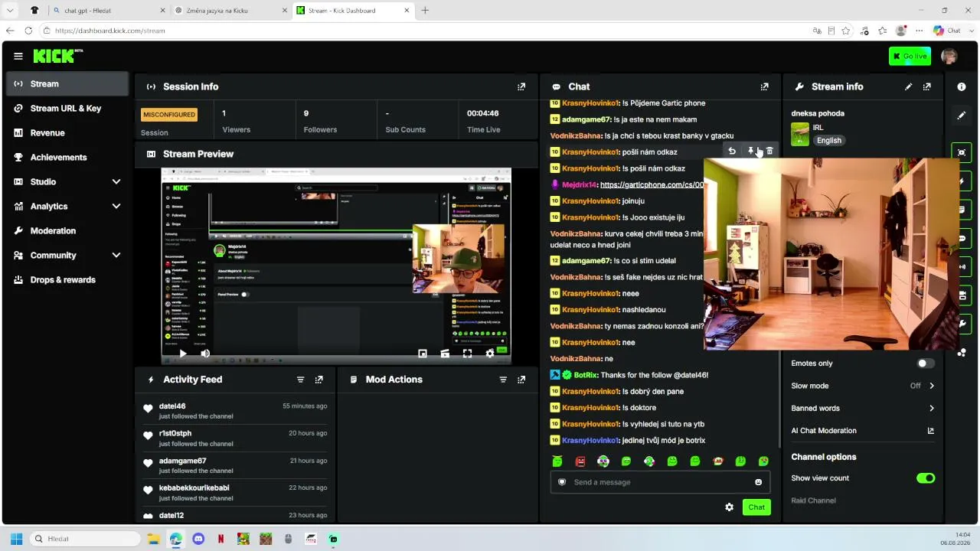Screen dimensions: 980x551
Task: Insert the red angry emote in chat
Action: pos(580,461)
